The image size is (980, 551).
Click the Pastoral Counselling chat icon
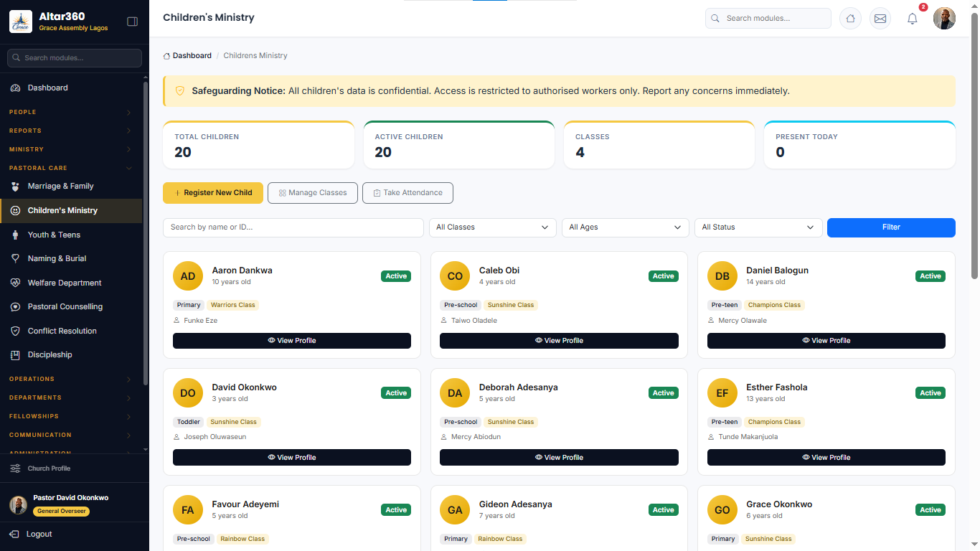[x=15, y=307]
